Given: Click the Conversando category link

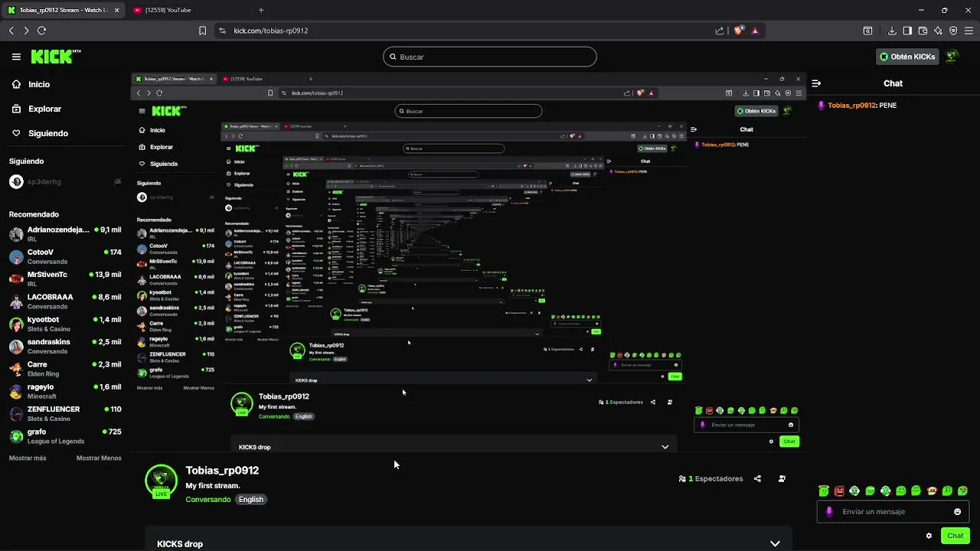Looking at the screenshot, I should tap(208, 500).
